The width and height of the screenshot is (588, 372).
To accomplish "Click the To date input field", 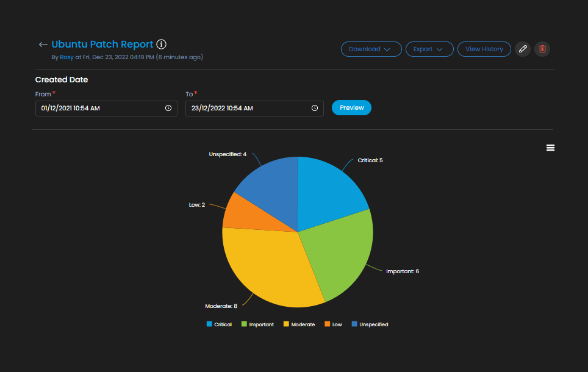I will pyautogui.click(x=254, y=109).
